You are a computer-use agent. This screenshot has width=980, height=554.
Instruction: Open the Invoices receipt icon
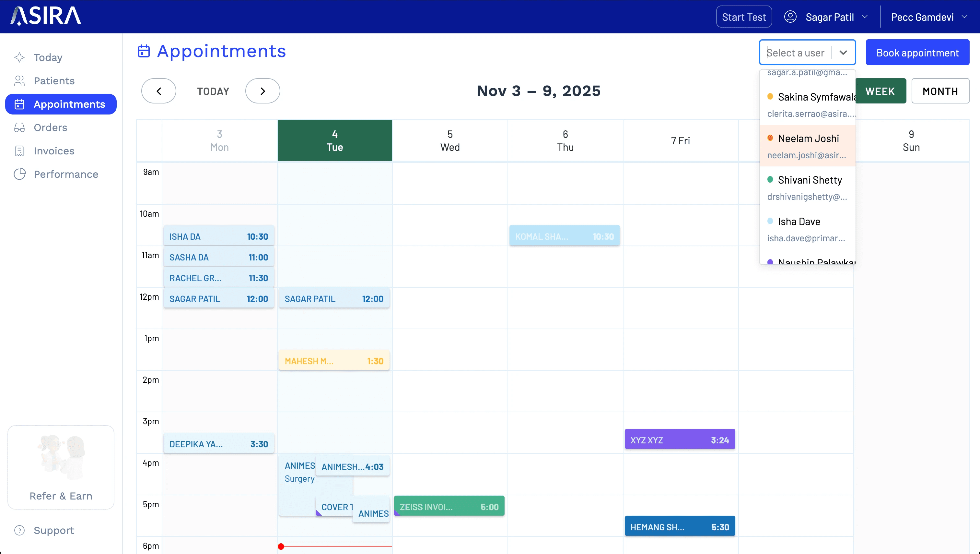[19, 151]
